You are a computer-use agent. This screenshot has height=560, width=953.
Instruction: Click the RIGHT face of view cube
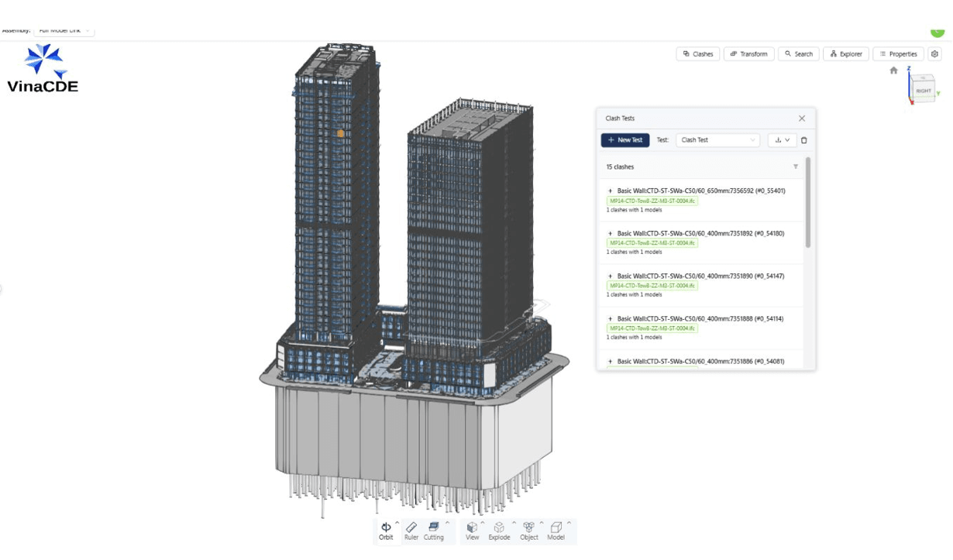924,91
